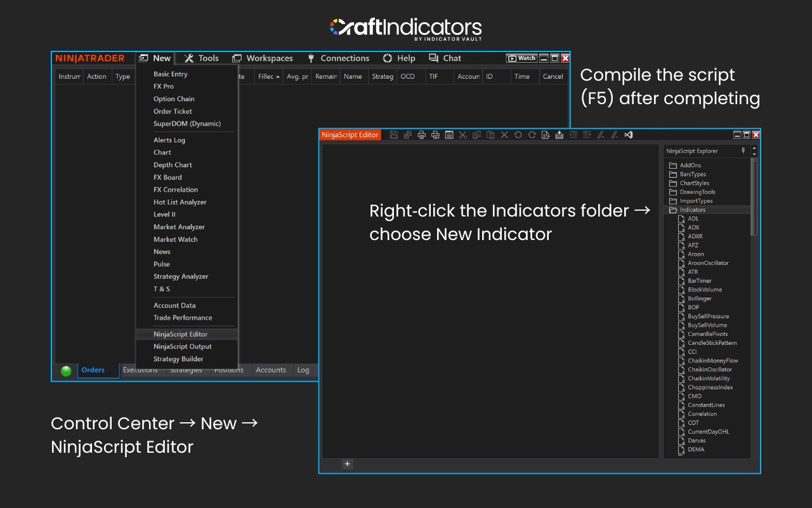812x508 pixels.
Task: Click the Delete X icon in editor toolbar
Action: pyautogui.click(x=504, y=135)
